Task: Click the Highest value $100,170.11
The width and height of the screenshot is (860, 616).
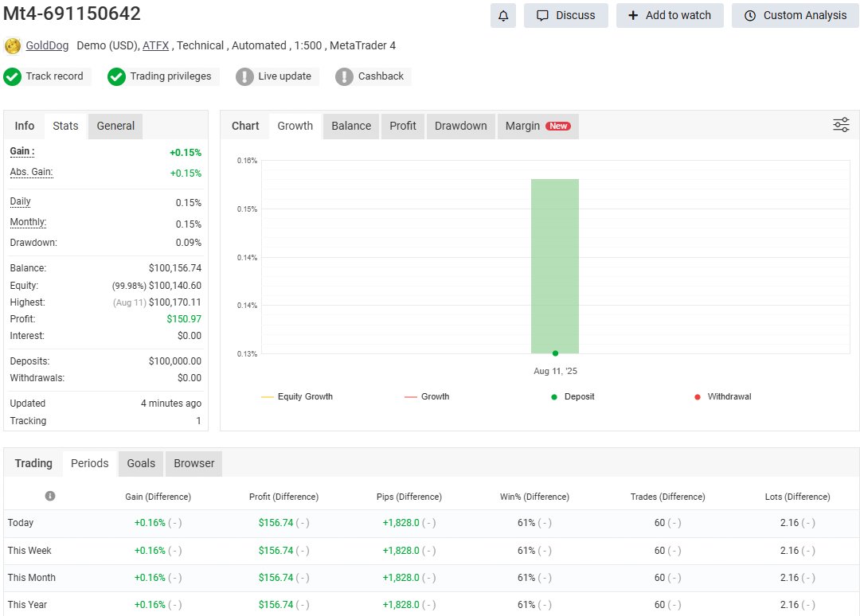Action: [175, 302]
